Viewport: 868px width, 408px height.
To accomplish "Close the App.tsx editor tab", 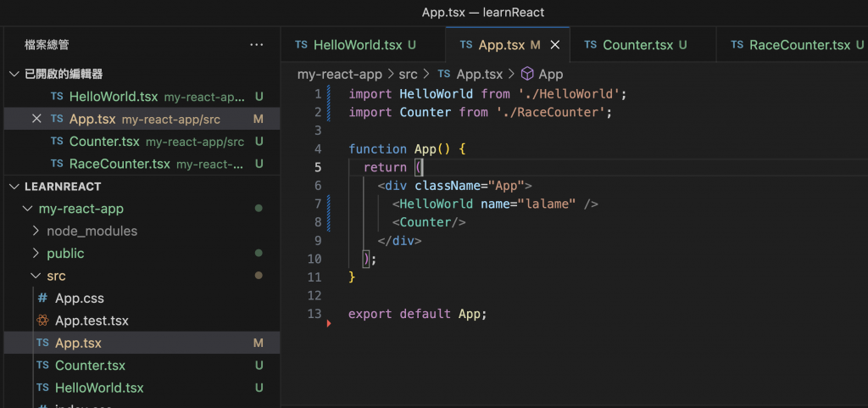I will coord(554,46).
